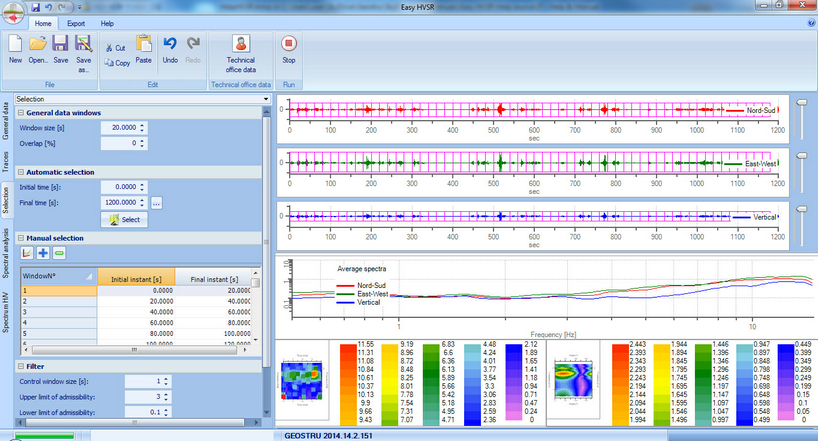Click the Initial time spinner arrows
This screenshot has height=441, width=818.
[142, 187]
